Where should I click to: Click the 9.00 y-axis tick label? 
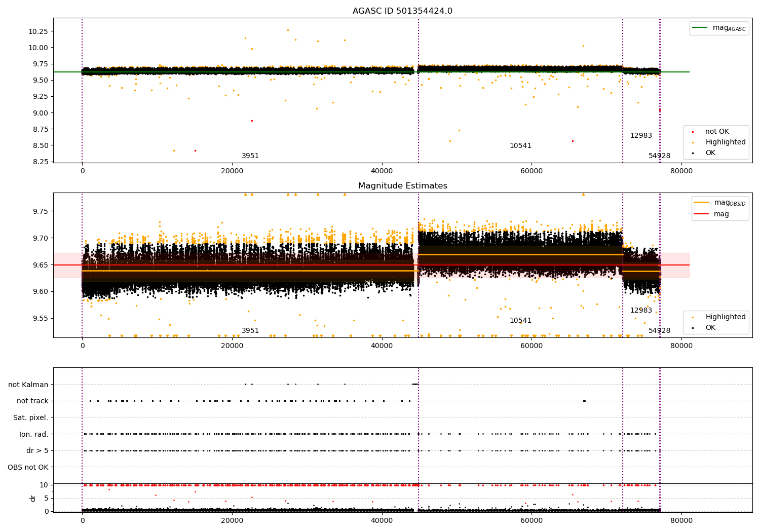coord(40,113)
